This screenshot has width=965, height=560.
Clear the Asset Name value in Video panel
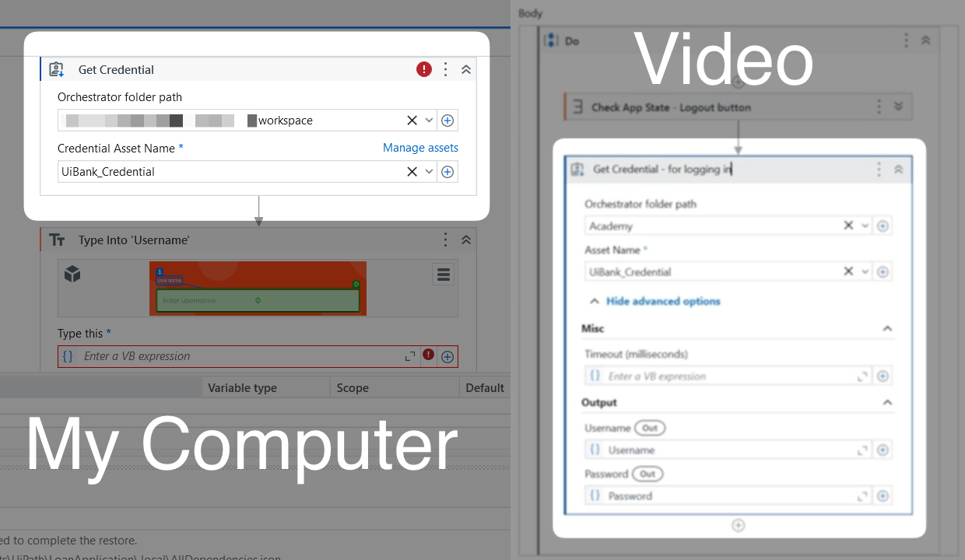click(x=848, y=271)
